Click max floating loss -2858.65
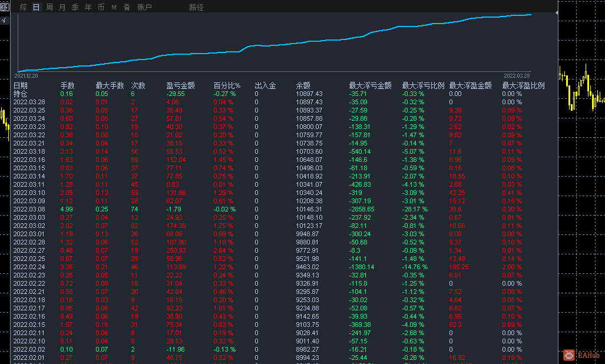The image size is (605, 364). click(362, 209)
